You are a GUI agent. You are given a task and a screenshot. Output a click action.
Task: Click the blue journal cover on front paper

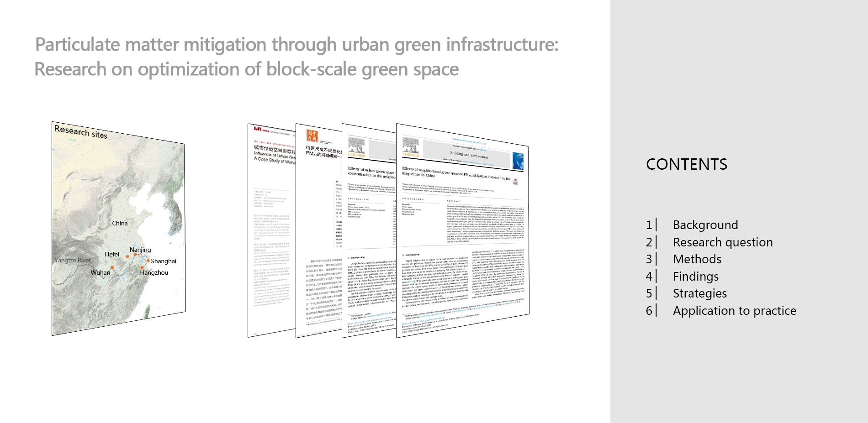(x=518, y=161)
